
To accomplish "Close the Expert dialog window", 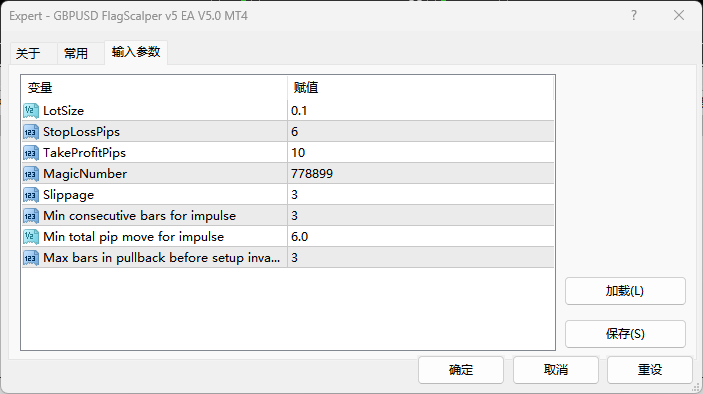I will pos(679,16).
